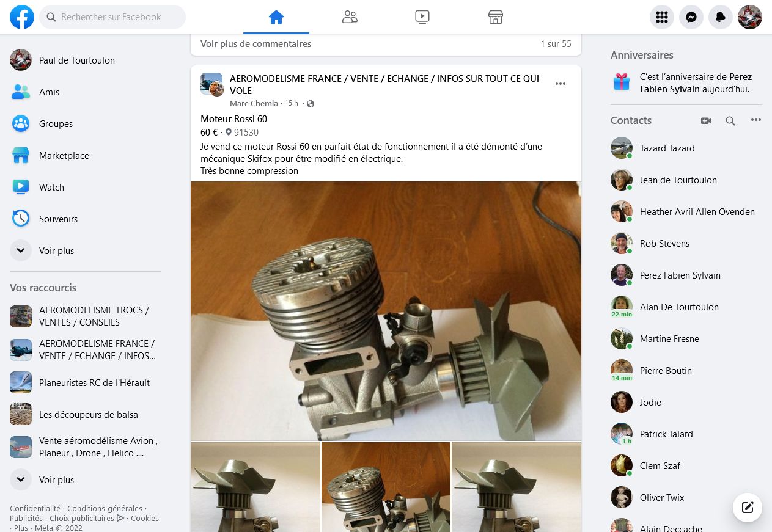Screen dimensions: 772x532
Task: Open Messenger from top bar
Action: tap(691, 17)
